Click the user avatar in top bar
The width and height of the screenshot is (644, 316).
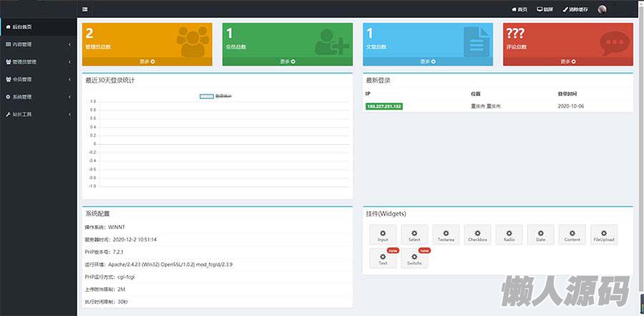[x=602, y=9]
